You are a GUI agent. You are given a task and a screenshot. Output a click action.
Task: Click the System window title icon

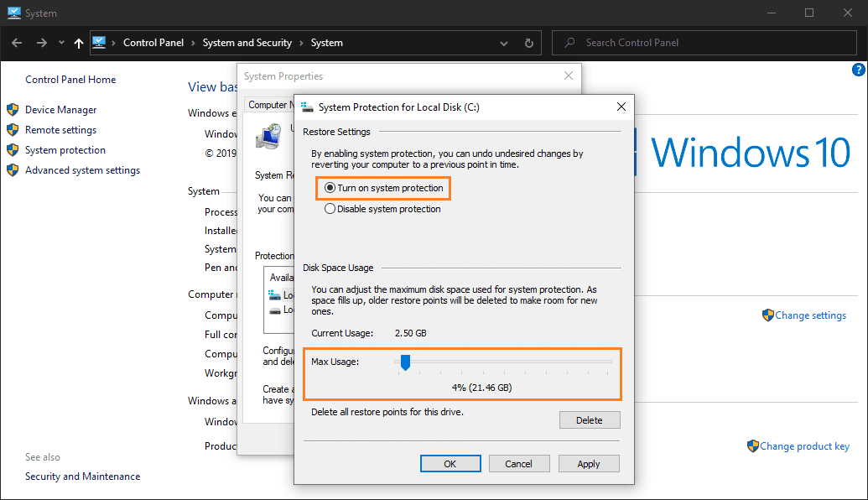point(14,13)
